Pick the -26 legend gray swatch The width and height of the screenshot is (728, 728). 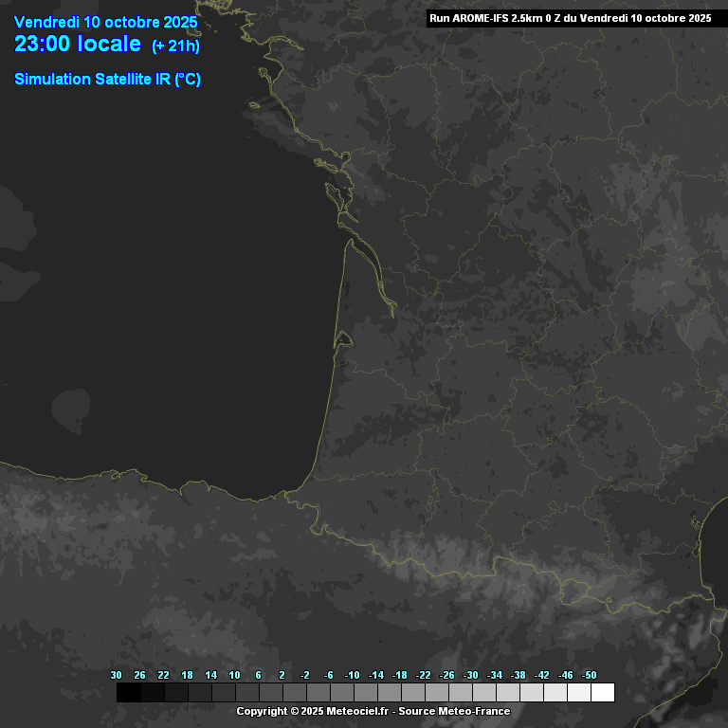click(x=460, y=693)
